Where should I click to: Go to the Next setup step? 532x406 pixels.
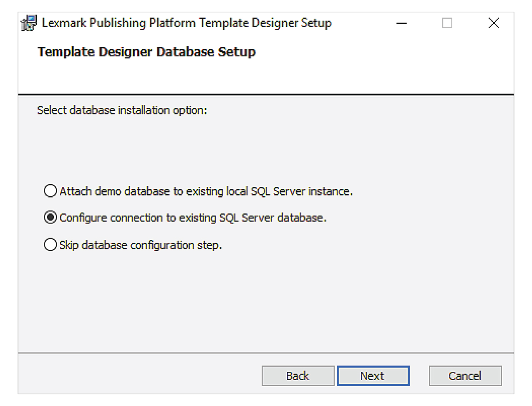373,376
